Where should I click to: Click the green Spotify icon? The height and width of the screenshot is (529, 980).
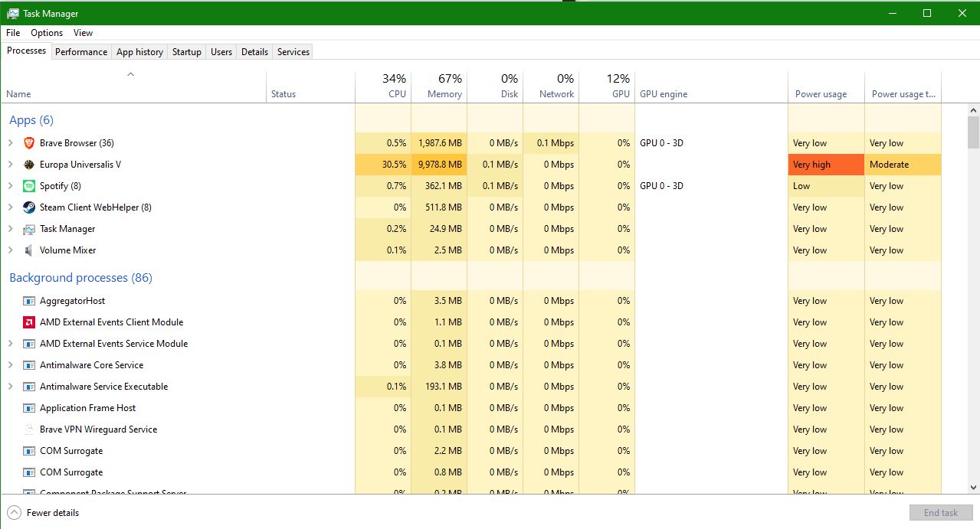tap(29, 186)
